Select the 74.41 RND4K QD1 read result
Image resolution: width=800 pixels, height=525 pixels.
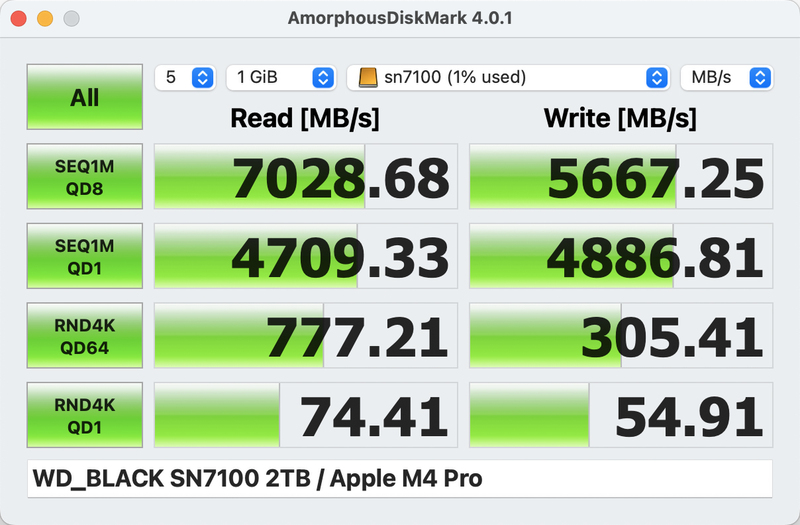tap(306, 415)
